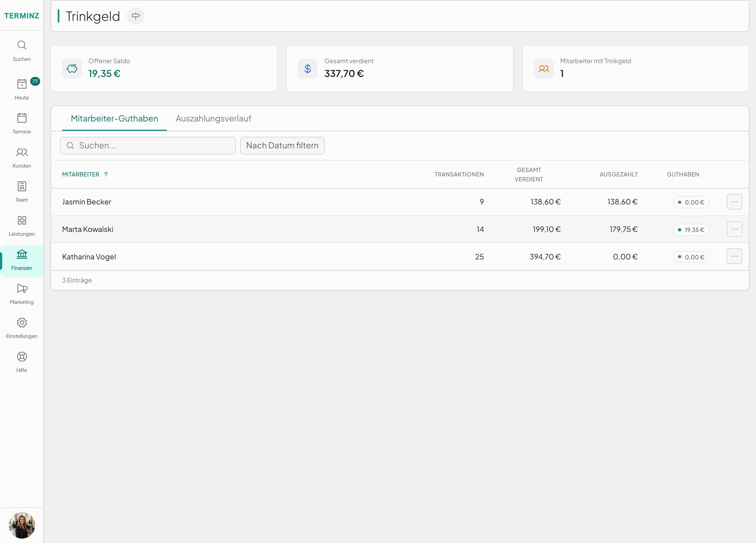This screenshot has height=543, width=756.
Task: Open actions menu for Jasmin Becker row
Action: (734, 202)
